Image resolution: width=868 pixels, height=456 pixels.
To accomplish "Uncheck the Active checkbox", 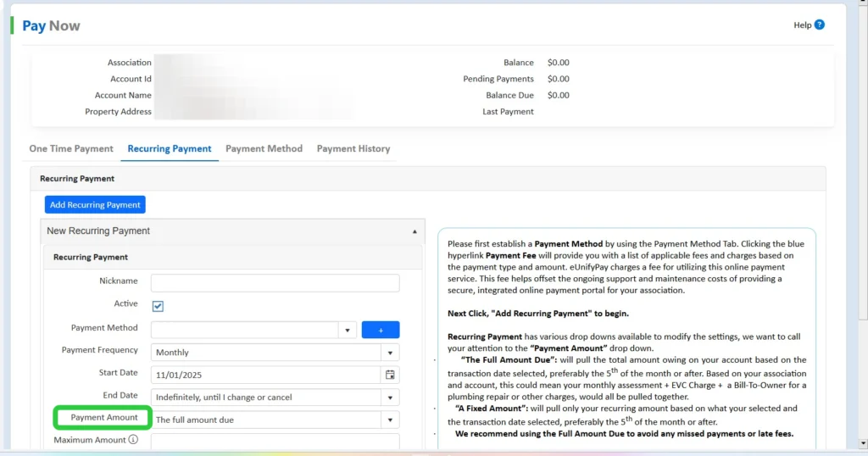I will pos(158,306).
